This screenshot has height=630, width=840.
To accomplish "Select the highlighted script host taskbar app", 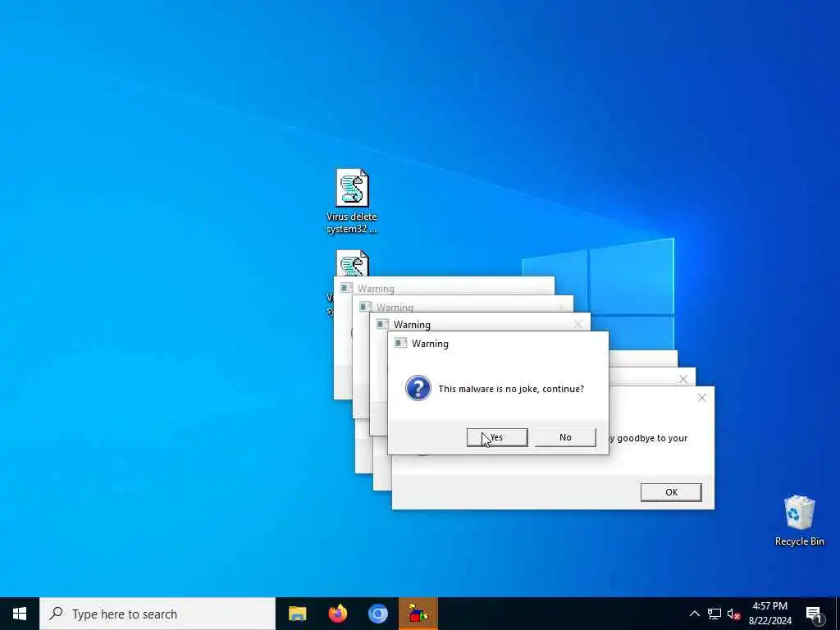I will [x=418, y=614].
